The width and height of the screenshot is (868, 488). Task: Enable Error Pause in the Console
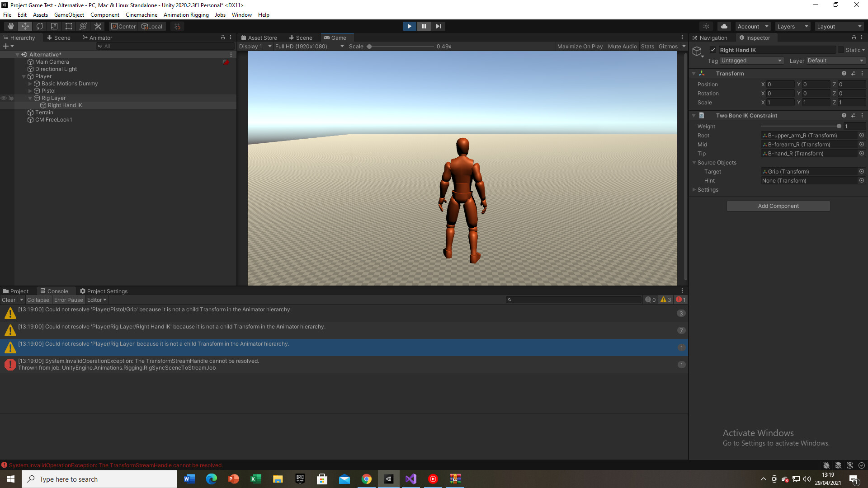pyautogui.click(x=69, y=300)
